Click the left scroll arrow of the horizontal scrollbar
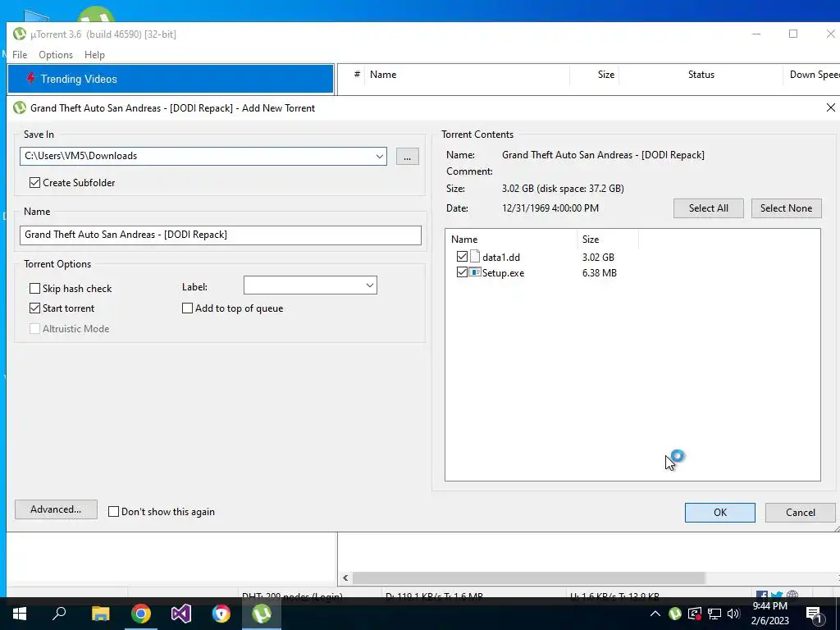 [x=345, y=577]
